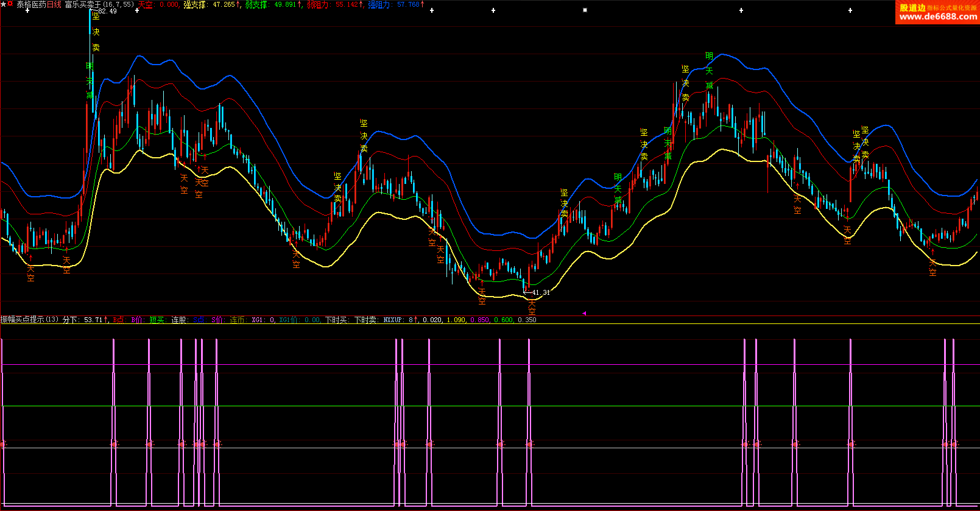Image resolution: width=980 pixels, height=511 pixels.
Task: Click the small magenta triangle above sub-panel
Action: pos(583,313)
